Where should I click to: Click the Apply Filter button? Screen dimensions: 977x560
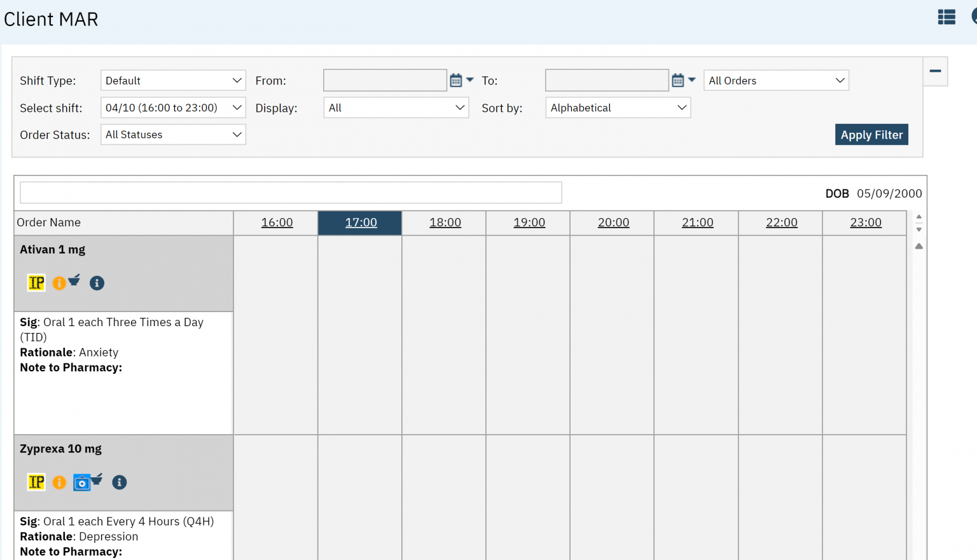click(871, 135)
